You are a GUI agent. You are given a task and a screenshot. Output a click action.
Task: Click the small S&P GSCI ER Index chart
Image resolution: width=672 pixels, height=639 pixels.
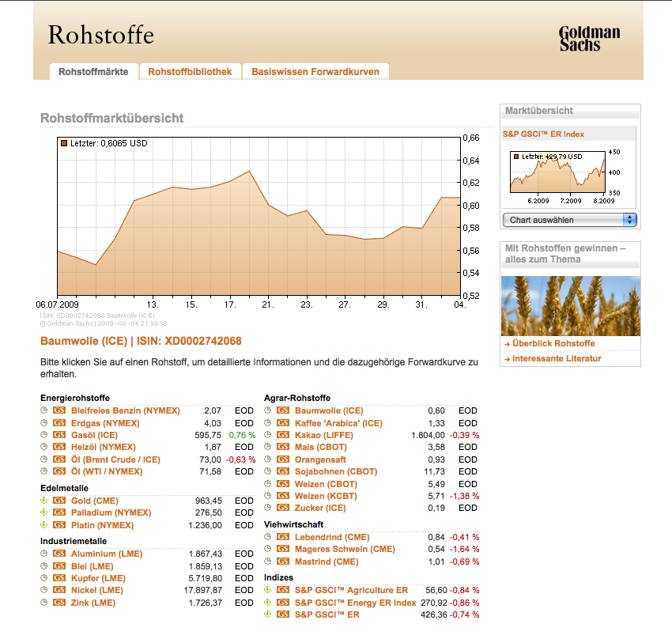coord(564,176)
